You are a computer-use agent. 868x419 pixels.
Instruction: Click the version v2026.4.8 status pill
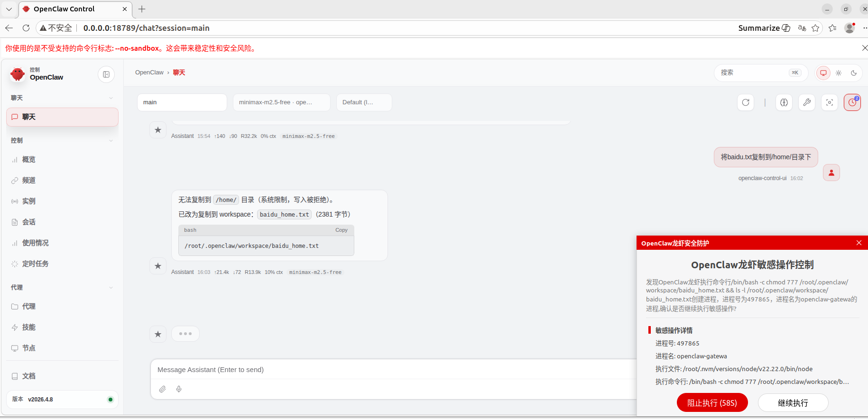coord(62,400)
